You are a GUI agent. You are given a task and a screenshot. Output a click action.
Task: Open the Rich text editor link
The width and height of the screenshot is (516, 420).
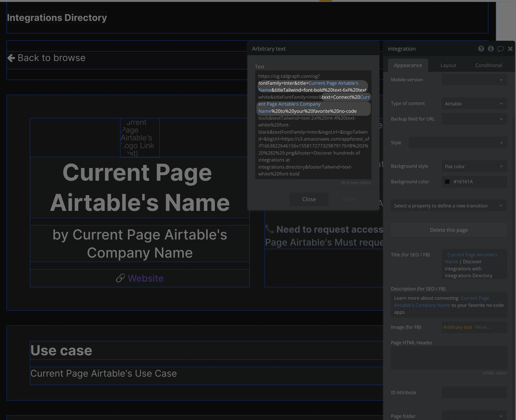point(356,183)
